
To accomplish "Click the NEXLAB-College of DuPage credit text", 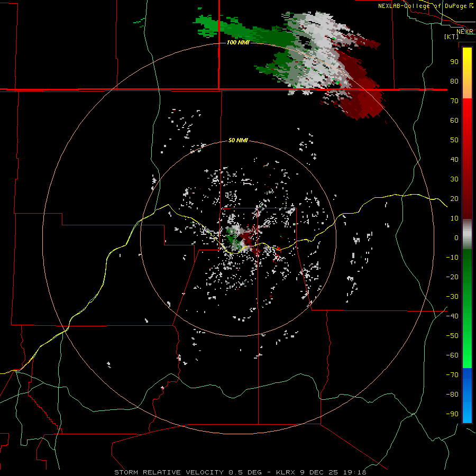I will pyautogui.click(x=426, y=6).
